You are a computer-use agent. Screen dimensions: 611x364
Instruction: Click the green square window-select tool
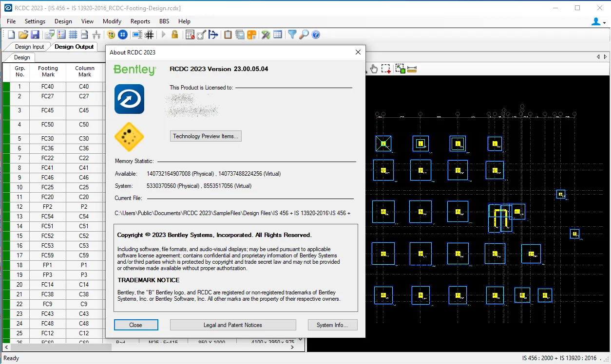tap(401, 69)
